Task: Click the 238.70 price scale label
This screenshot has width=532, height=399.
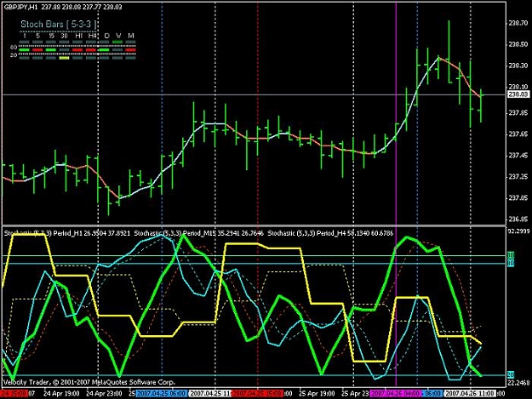Action: 518,23
